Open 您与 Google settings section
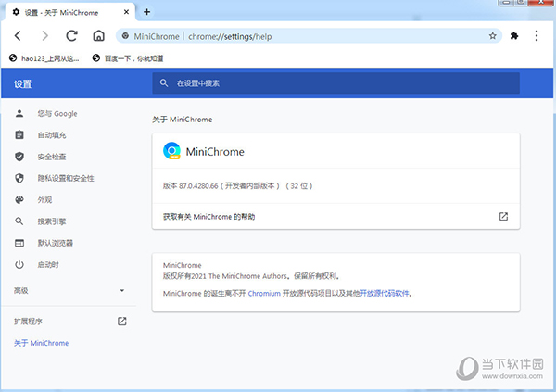Viewport: 556px width, 392px height. pyautogui.click(x=57, y=113)
